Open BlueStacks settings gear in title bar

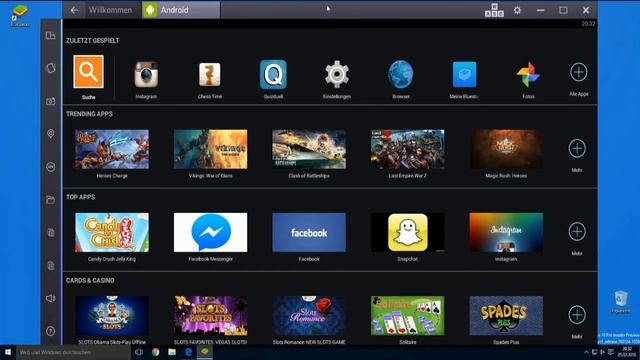(517, 10)
